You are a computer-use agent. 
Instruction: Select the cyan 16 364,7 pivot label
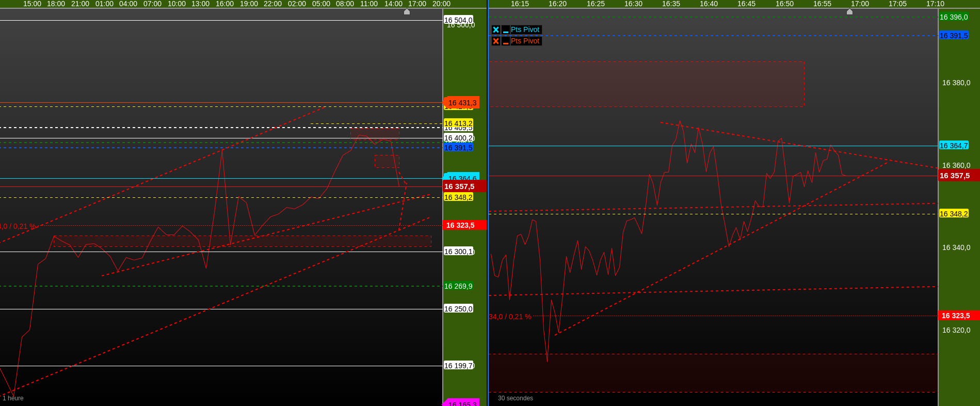click(x=954, y=146)
